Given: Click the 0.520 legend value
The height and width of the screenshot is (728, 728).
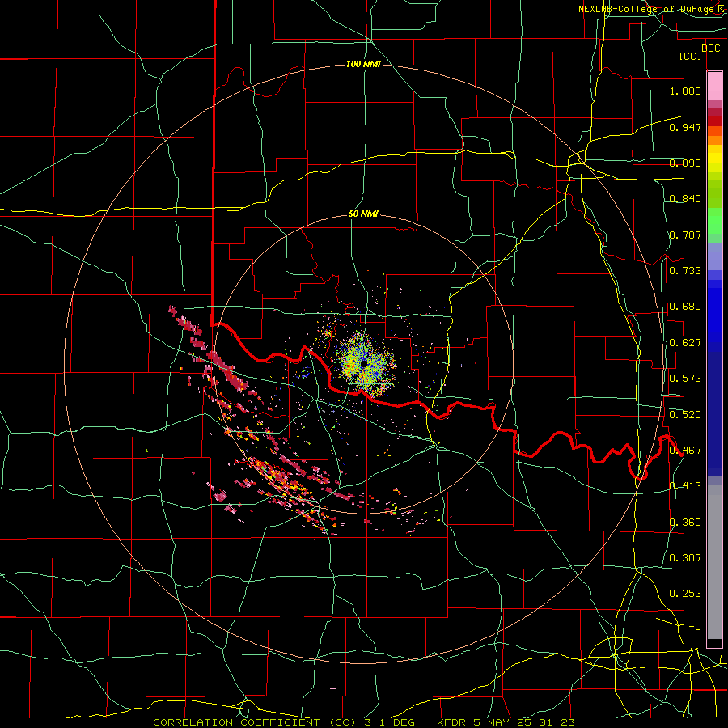Looking at the screenshot, I should 685,415.
